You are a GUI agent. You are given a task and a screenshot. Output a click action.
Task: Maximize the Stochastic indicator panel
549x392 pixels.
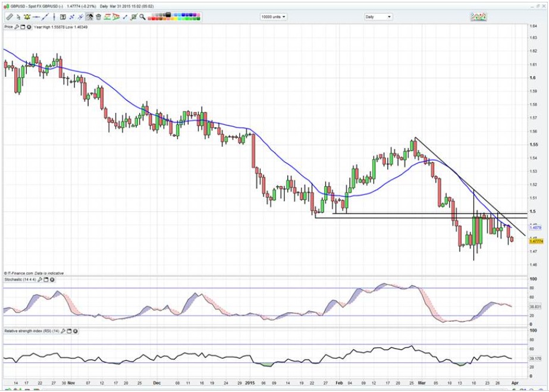point(45,279)
